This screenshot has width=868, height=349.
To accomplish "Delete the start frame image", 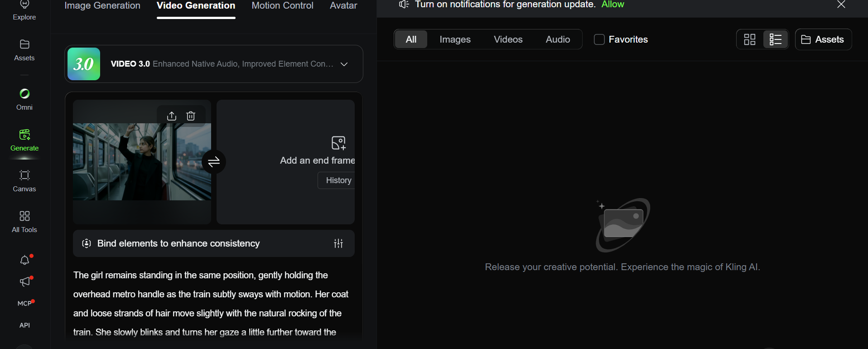I will coord(191,116).
